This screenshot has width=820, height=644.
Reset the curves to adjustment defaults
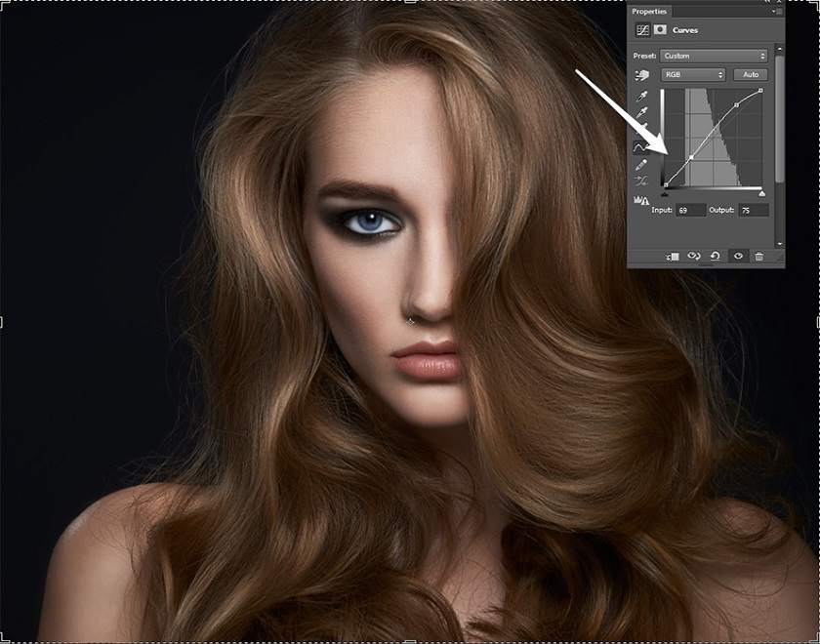(716, 256)
